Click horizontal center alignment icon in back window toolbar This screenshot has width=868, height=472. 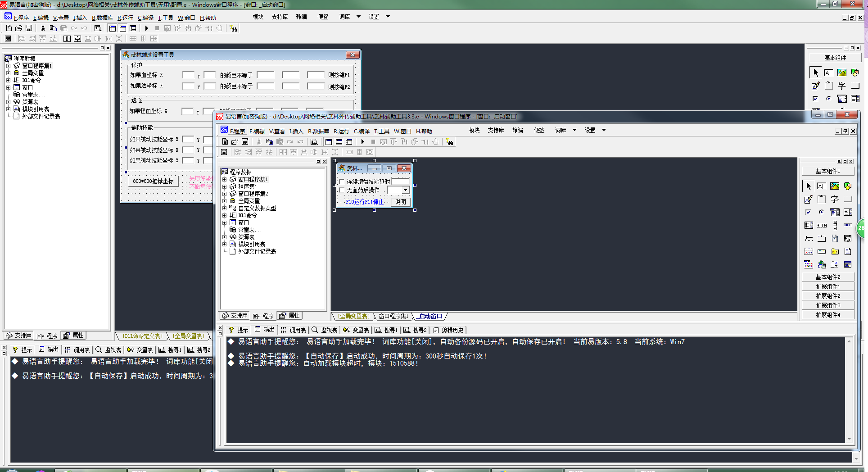[67, 39]
